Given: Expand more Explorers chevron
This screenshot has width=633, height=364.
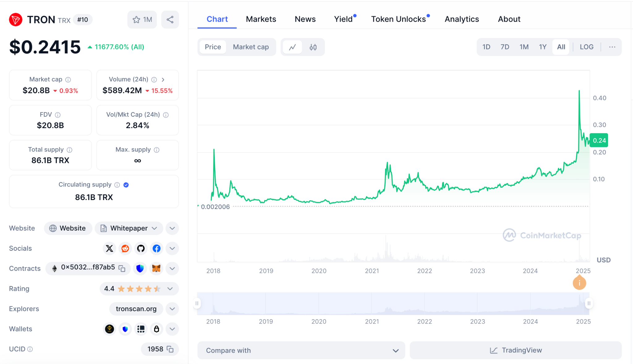Looking at the screenshot, I should pos(172,309).
